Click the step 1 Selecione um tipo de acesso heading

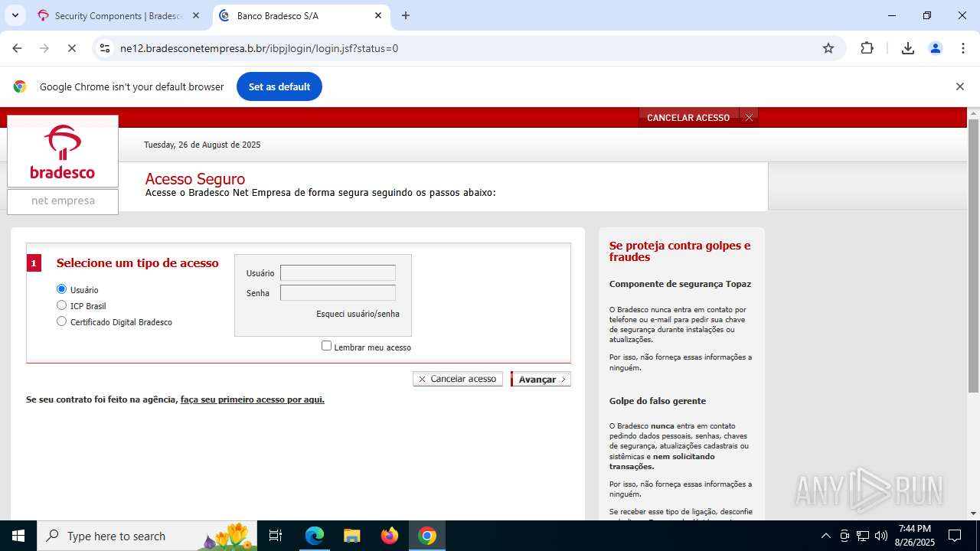click(137, 263)
